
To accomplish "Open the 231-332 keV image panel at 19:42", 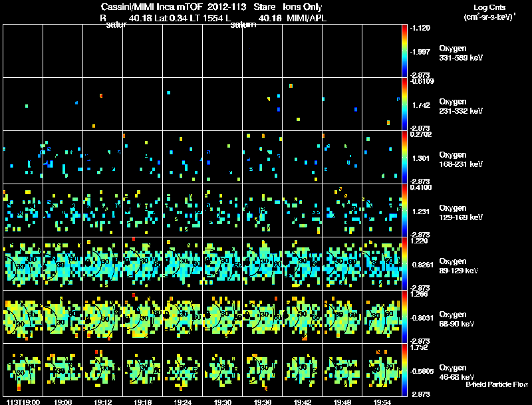I will tap(303, 104).
